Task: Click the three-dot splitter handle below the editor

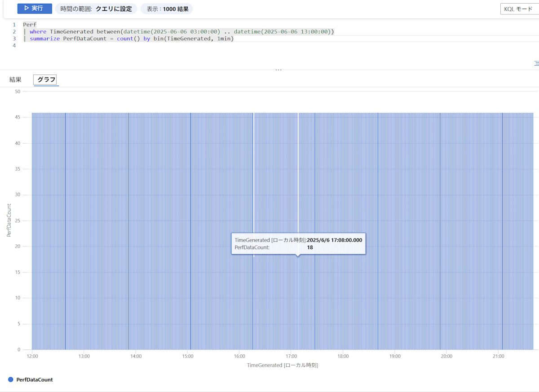Action: pyautogui.click(x=278, y=70)
